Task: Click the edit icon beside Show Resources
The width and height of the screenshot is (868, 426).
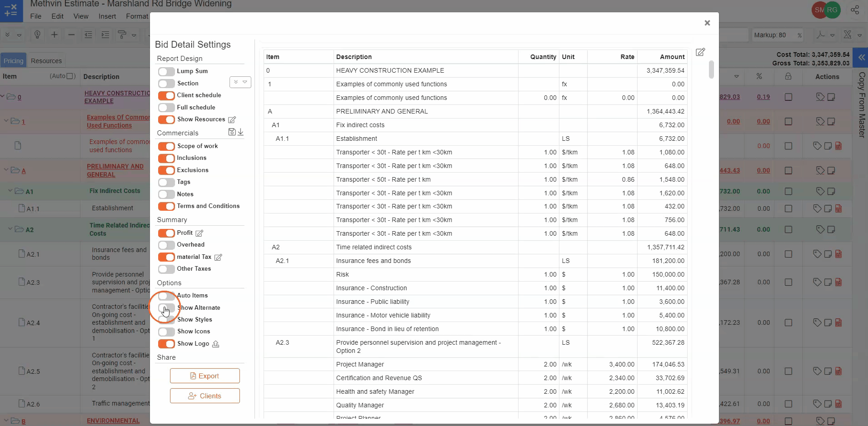Action: (x=232, y=120)
